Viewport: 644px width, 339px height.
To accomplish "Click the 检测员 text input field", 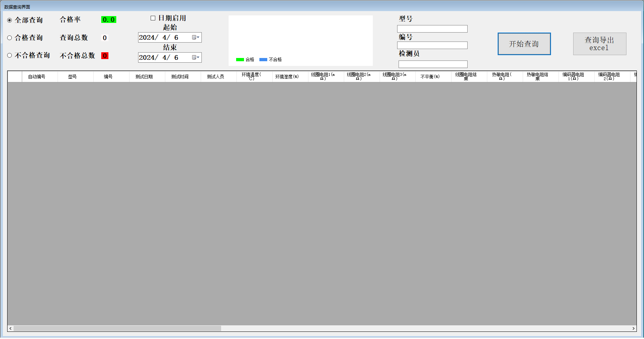I will (433, 64).
